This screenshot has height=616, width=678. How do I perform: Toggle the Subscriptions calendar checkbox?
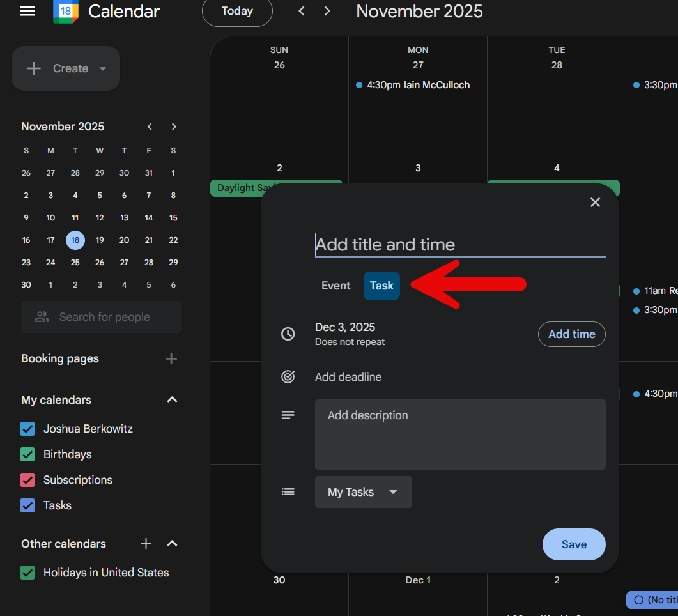[x=27, y=480]
